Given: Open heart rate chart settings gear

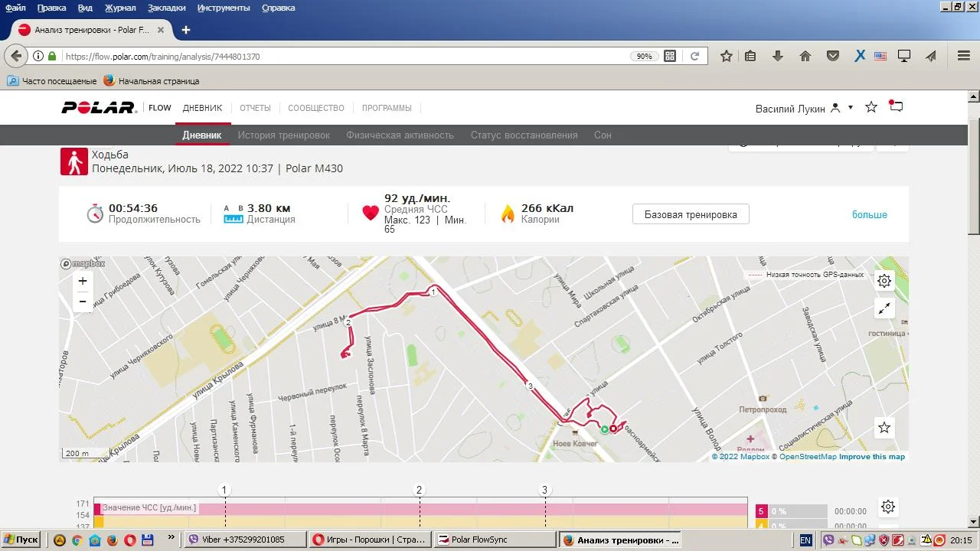Looking at the screenshot, I should [888, 507].
